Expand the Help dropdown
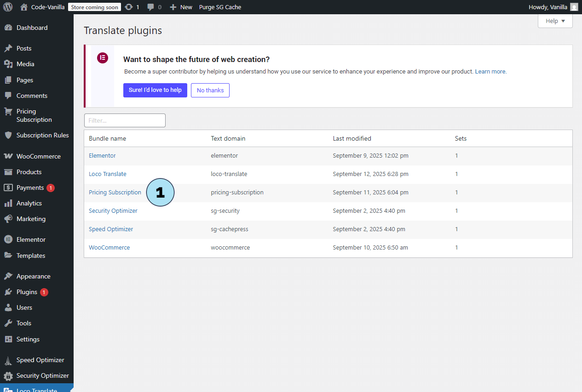The image size is (582, 392). point(555,21)
